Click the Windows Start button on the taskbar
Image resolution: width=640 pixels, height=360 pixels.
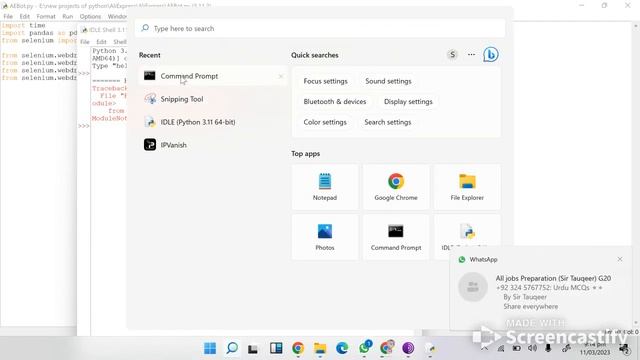coord(210,348)
